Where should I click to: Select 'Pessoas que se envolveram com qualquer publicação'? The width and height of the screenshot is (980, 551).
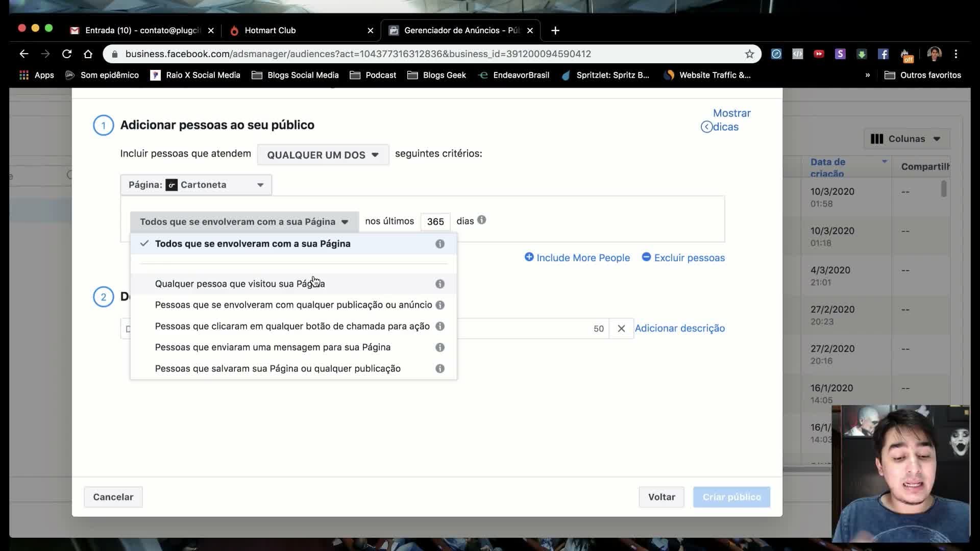click(293, 305)
